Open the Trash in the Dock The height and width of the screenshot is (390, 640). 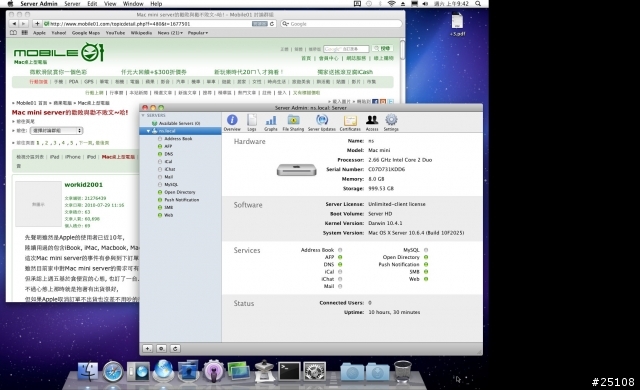(x=402, y=371)
